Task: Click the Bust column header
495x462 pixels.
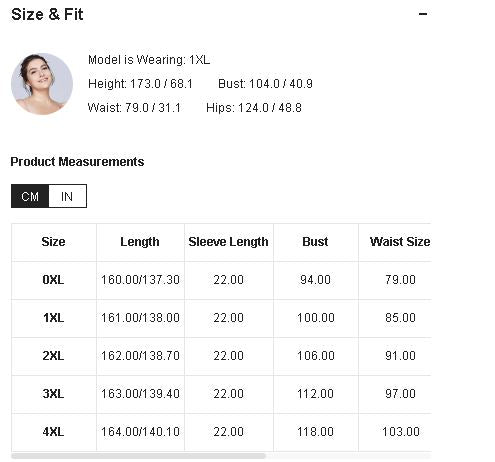Action: [315, 242]
